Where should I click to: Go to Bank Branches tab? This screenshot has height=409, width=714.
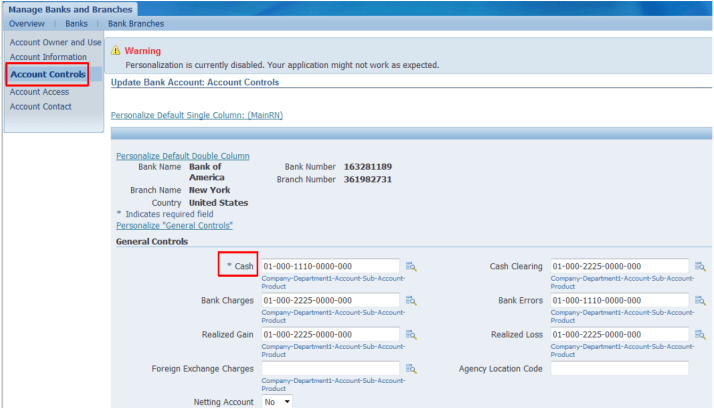(x=136, y=23)
